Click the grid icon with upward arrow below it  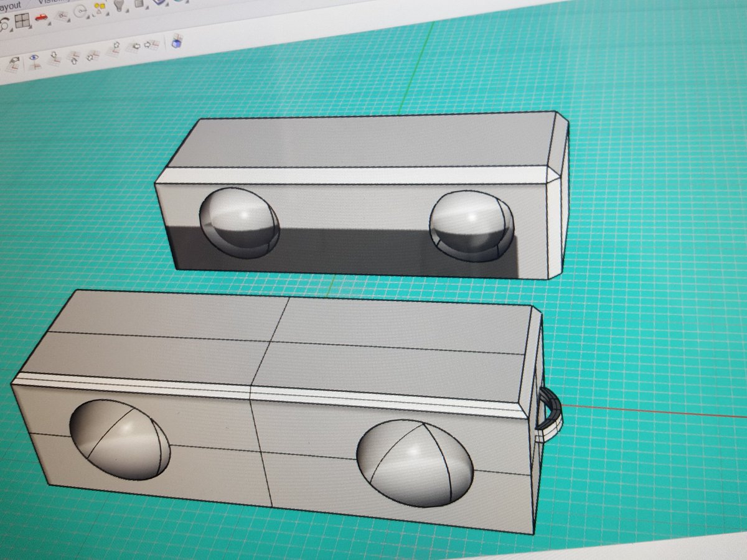tap(73, 57)
